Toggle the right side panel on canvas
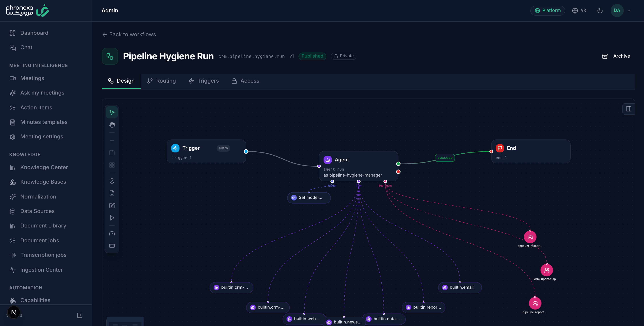The width and height of the screenshot is (644, 326). tap(628, 109)
